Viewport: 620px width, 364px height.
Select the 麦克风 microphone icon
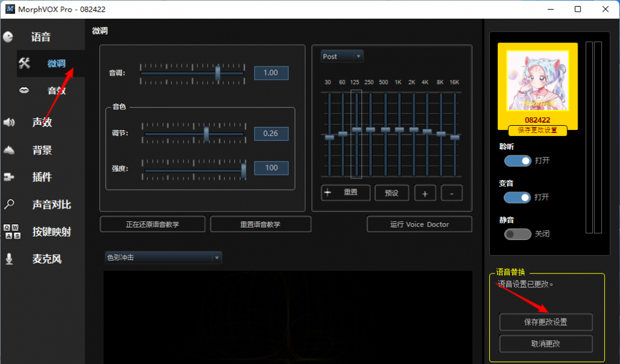coord(8,259)
